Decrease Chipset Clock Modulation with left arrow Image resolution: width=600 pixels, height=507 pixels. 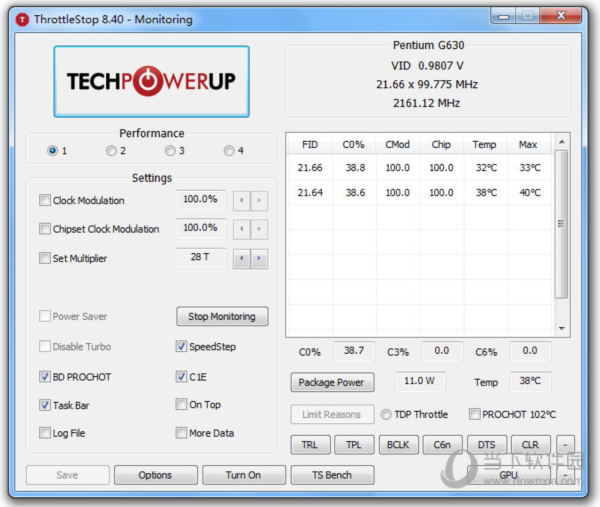(x=241, y=229)
